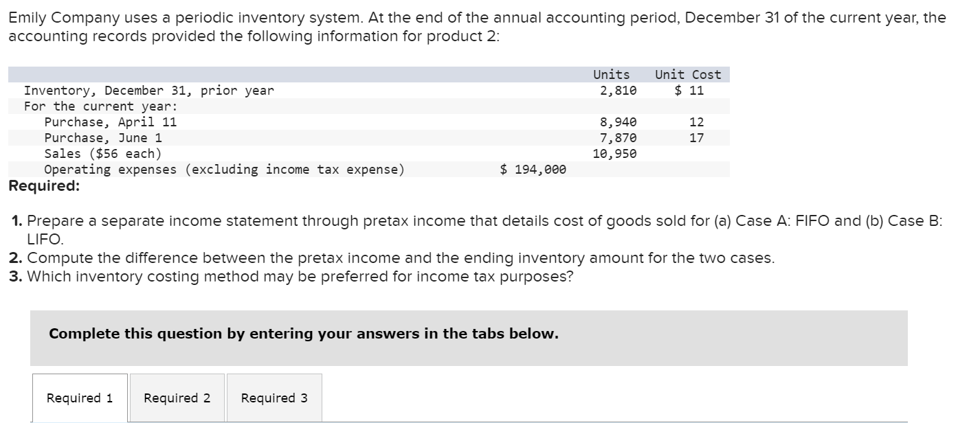Click the 8,940 units figure

click(617, 122)
